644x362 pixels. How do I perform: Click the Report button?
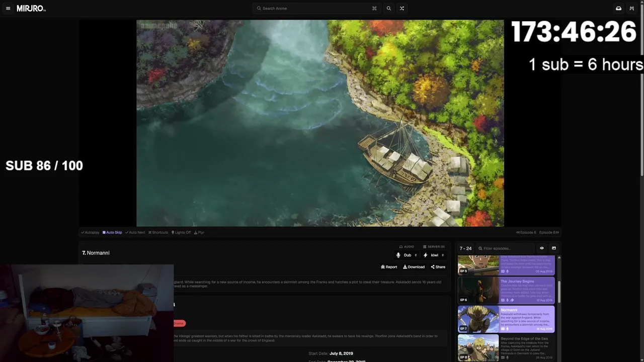[x=389, y=267]
